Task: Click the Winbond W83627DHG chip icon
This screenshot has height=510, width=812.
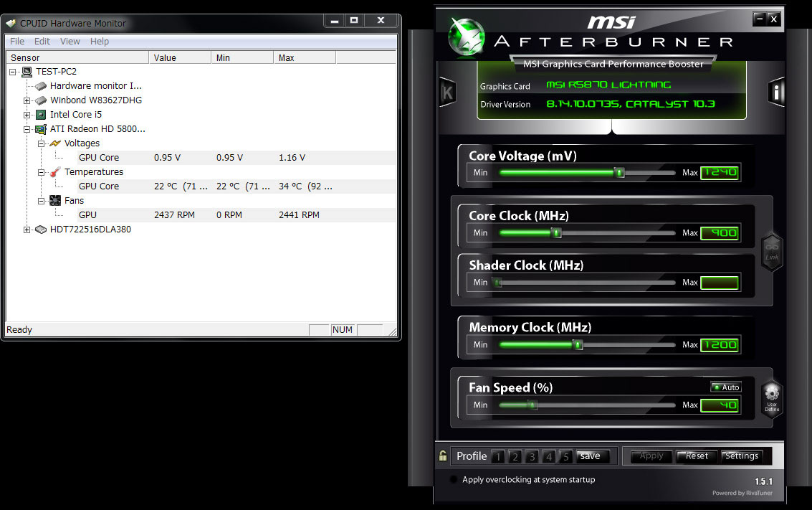Action: (x=41, y=100)
